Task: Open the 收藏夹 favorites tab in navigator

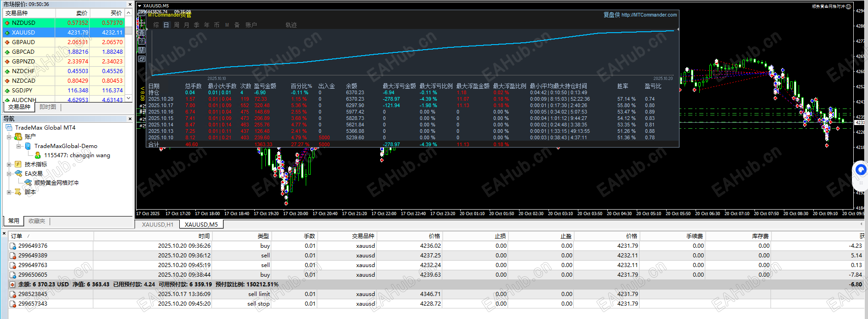Action: tap(37, 221)
